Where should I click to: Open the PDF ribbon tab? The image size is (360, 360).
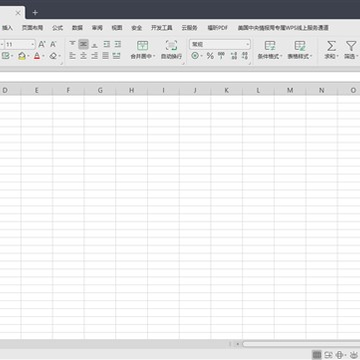click(x=217, y=28)
